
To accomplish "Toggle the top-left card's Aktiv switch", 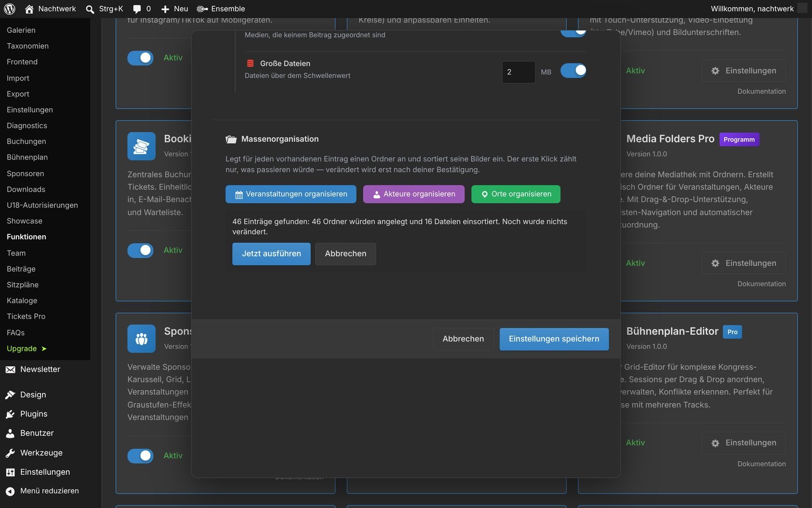I will point(141,58).
